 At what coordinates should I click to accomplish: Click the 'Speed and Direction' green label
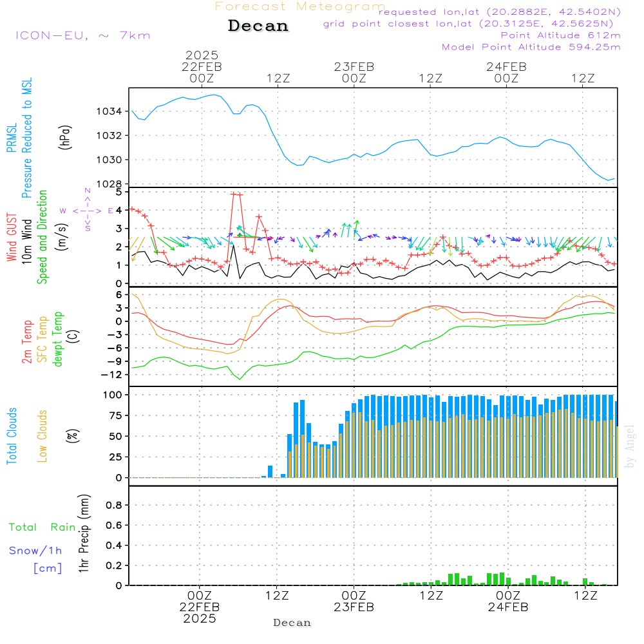point(42,237)
